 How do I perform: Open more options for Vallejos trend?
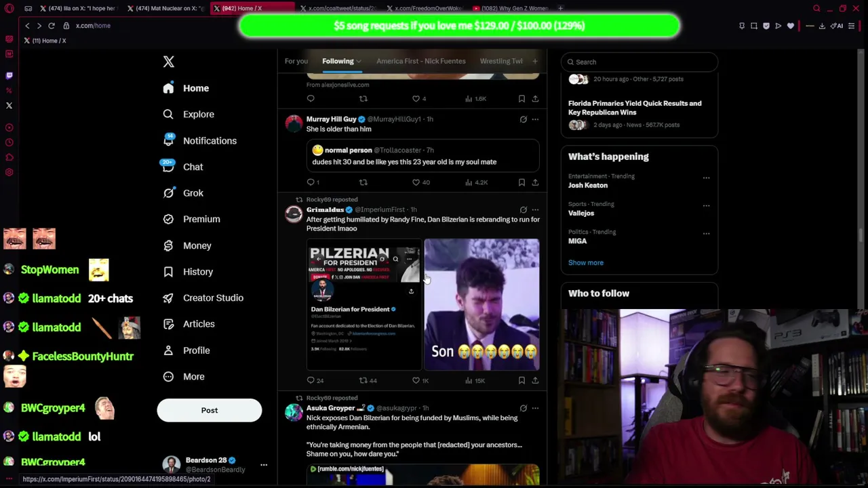[706, 205]
